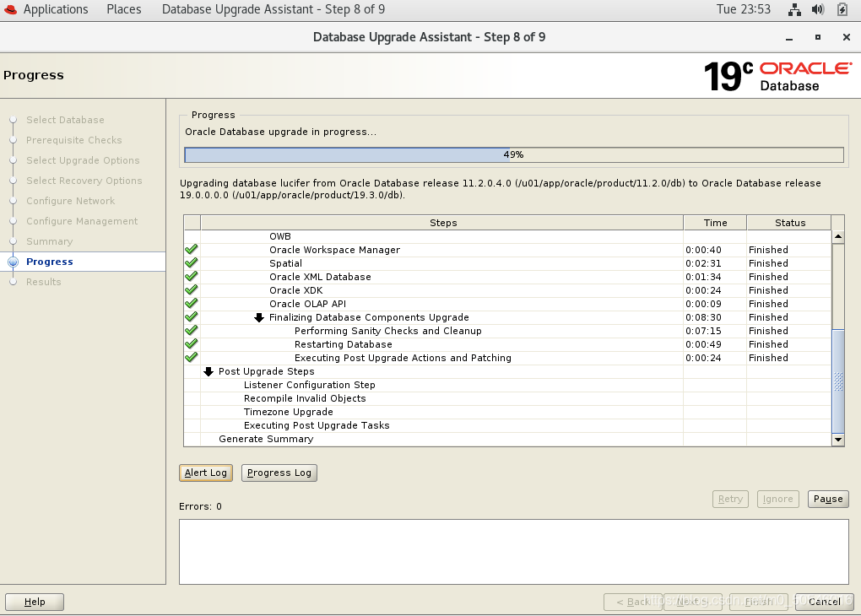Click green checkmark beside Oracle OLAP API
The image size is (861, 616).
point(191,304)
